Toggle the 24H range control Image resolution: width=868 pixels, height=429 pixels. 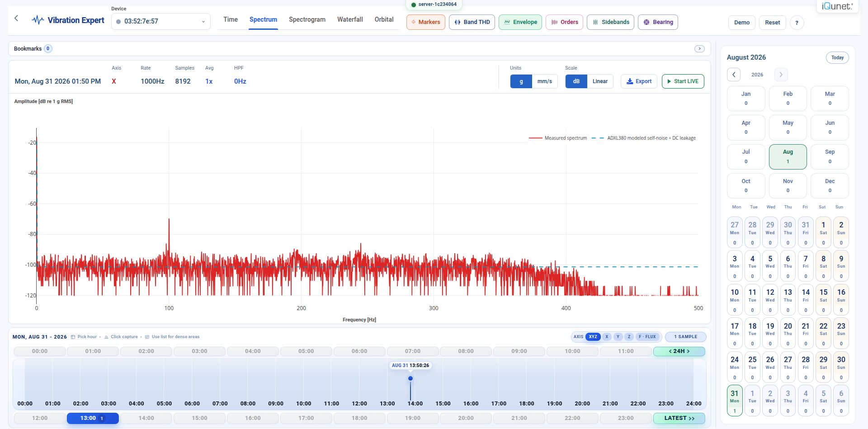(x=679, y=351)
